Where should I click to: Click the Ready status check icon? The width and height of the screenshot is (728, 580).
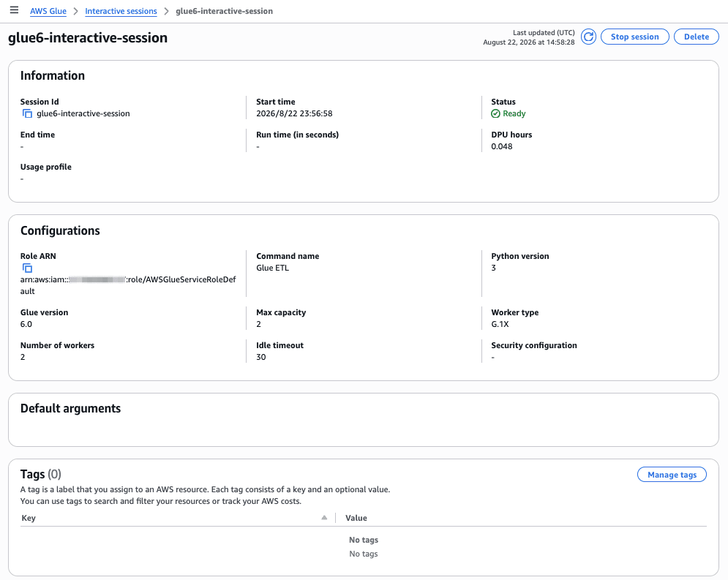point(495,113)
